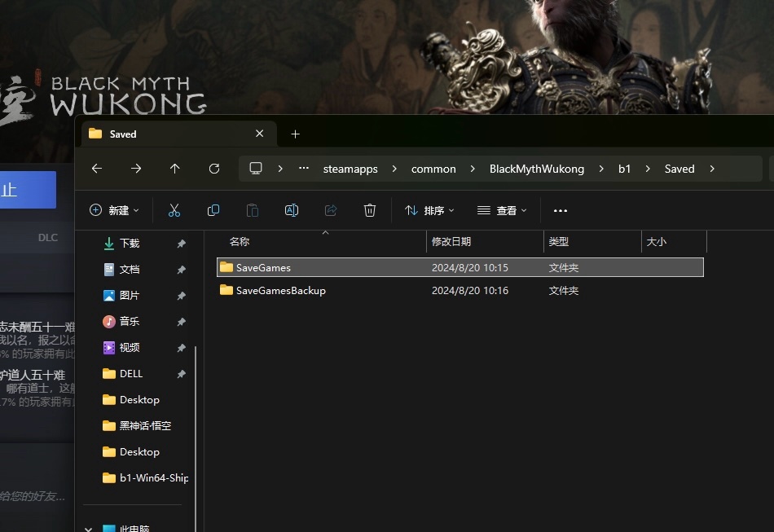
Task: Open the 新建 (New) dropdown
Action: click(x=114, y=211)
